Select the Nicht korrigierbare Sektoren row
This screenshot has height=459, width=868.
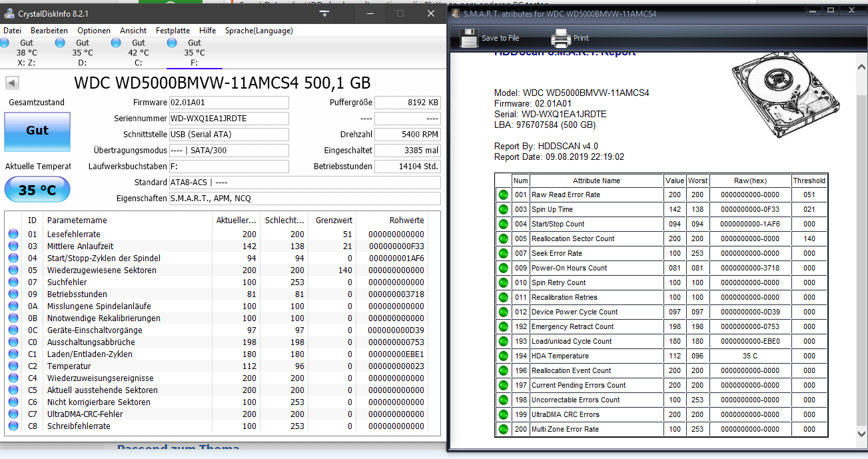point(217,402)
